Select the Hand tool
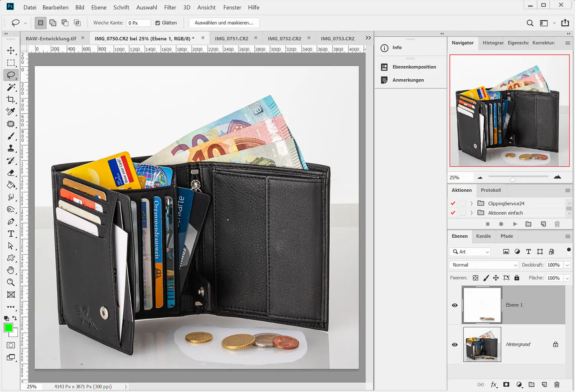575x392 pixels. pos(11,270)
